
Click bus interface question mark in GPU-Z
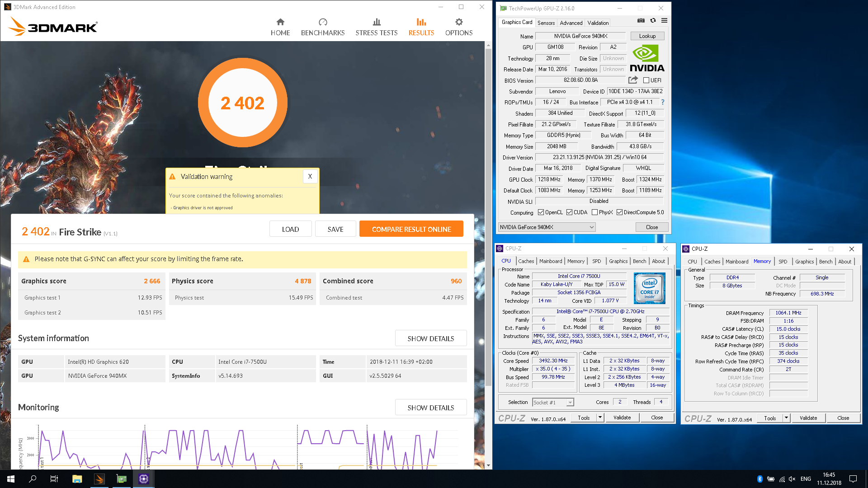point(663,102)
